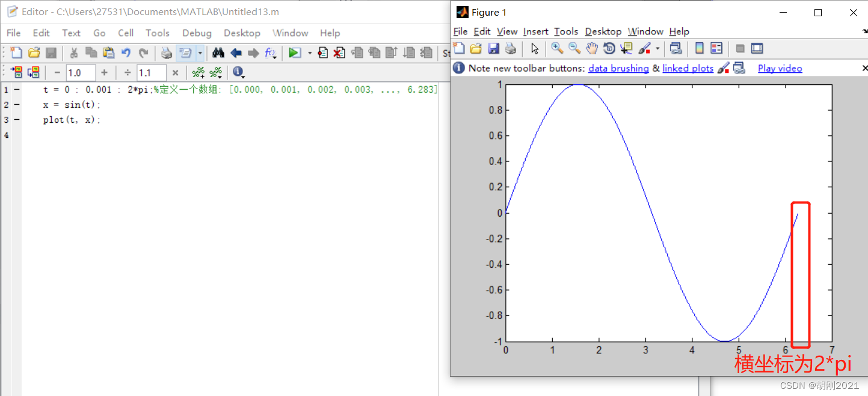Open the fx function browser dropdown
The height and width of the screenshot is (396, 868).
tap(271, 53)
